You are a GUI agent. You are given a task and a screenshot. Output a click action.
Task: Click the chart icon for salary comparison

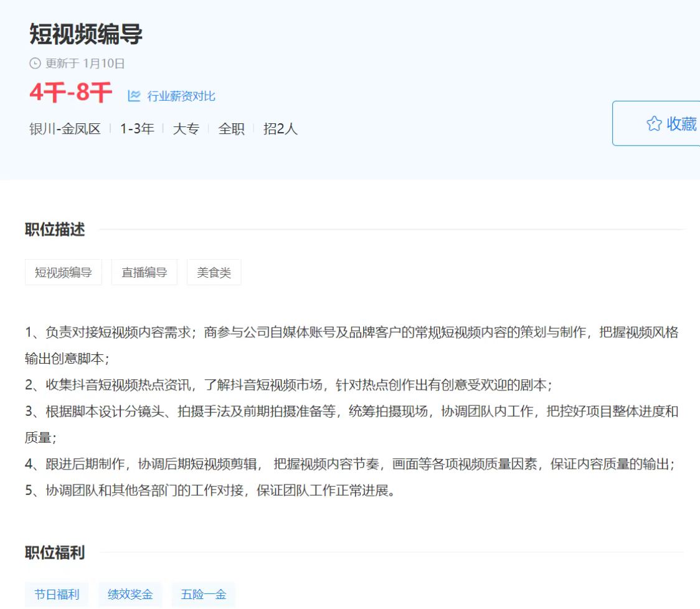134,96
